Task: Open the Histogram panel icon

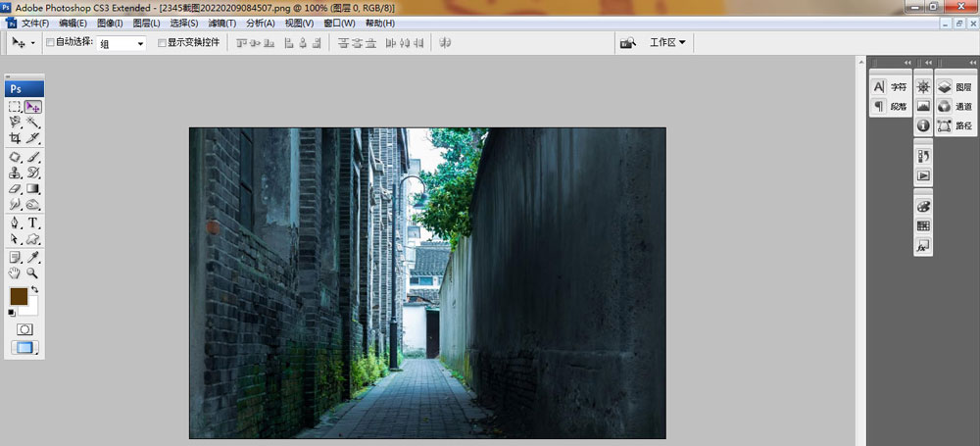Action: point(923,106)
